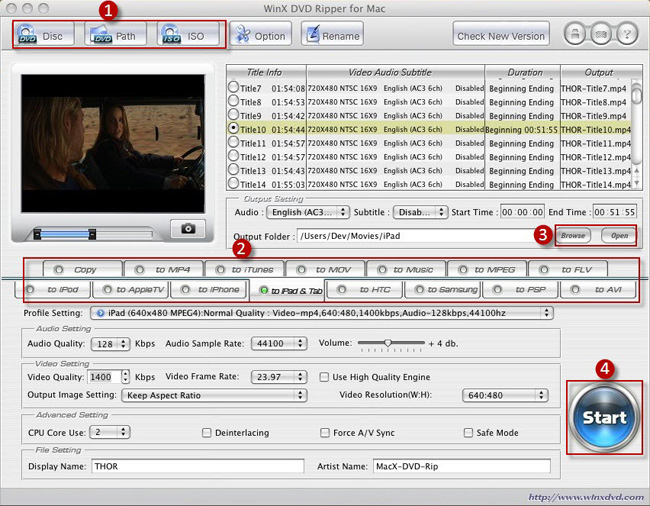650x506 pixels.
Task: Take a snapshot with the camera button
Action: coord(188,229)
